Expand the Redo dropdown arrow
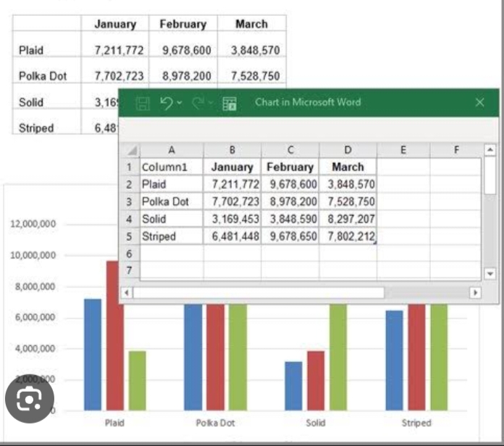The width and height of the screenshot is (504, 446). click(x=212, y=103)
